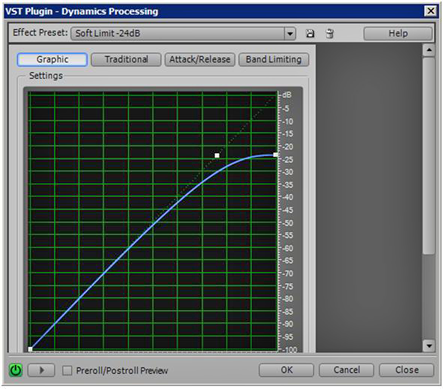
Task: Close the dialog with title bar X
Action: [431, 11]
